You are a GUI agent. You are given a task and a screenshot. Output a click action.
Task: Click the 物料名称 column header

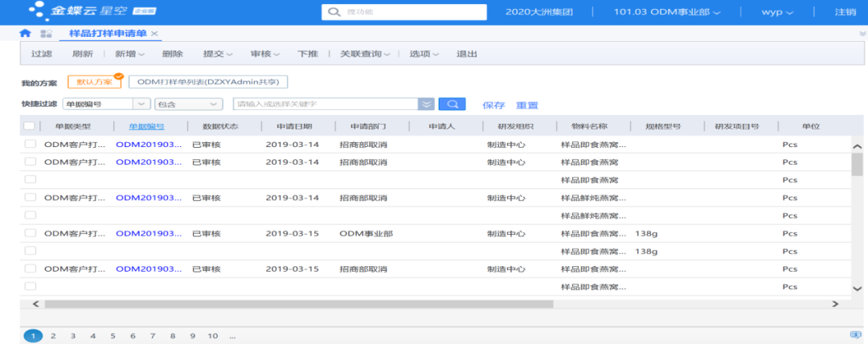pyautogui.click(x=590, y=126)
